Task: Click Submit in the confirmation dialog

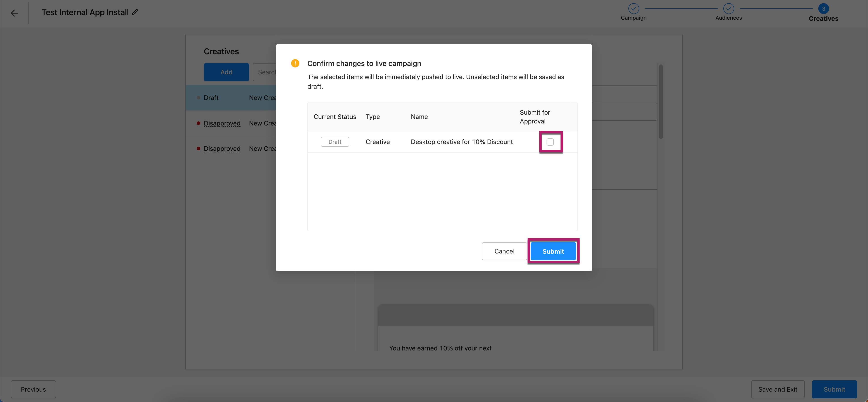Action: click(553, 251)
